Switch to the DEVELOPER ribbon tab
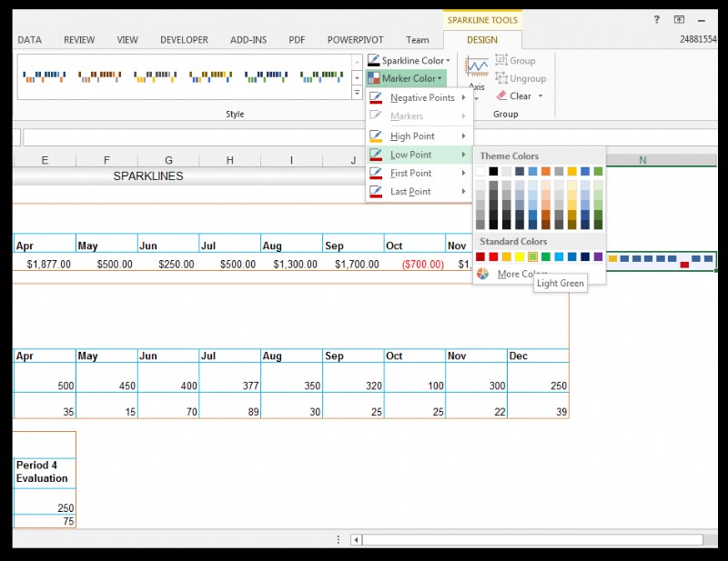Viewport: 728px width, 561px height. point(184,40)
